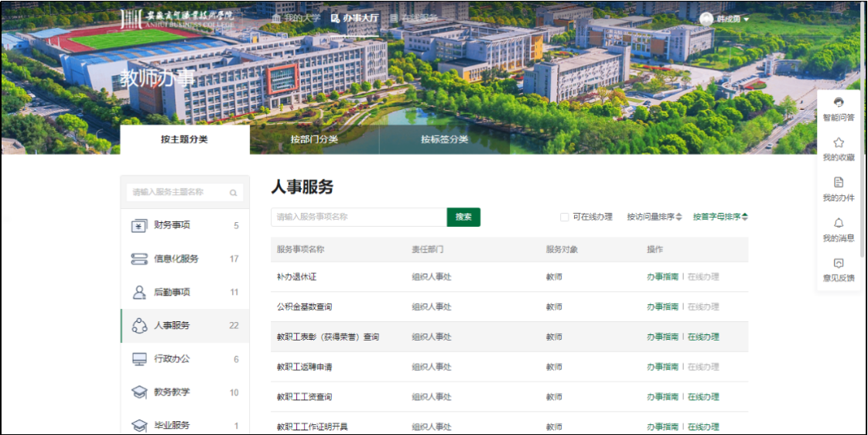The width and height of the screenshot is (868, 435).
Task: Select the 信息化服务 category icon
Action: tap(139, 259)
